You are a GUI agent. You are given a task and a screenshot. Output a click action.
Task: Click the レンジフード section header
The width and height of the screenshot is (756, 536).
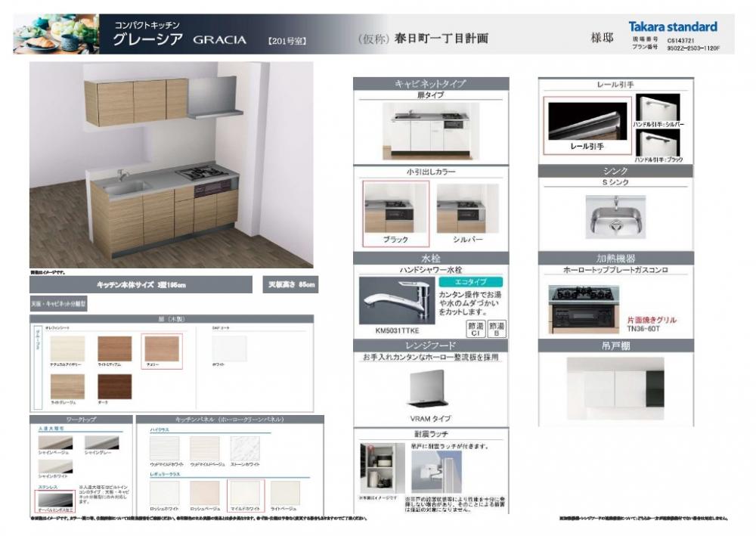tap(430, 345)
